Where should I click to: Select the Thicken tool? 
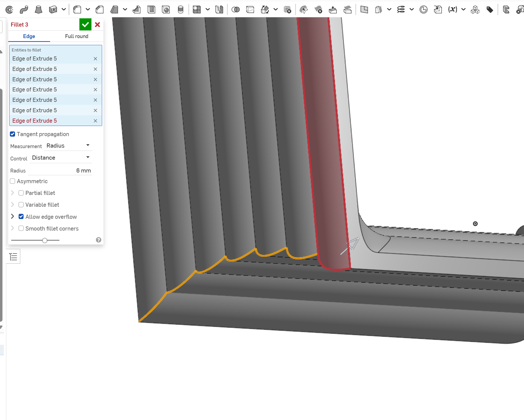coord(53,10)
